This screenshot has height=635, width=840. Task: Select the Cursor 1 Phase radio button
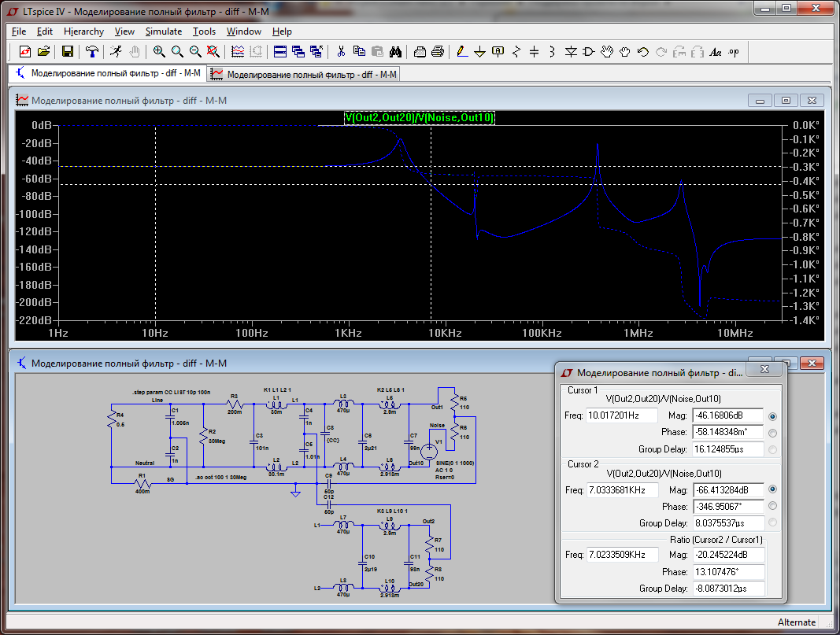pos(772,433)
